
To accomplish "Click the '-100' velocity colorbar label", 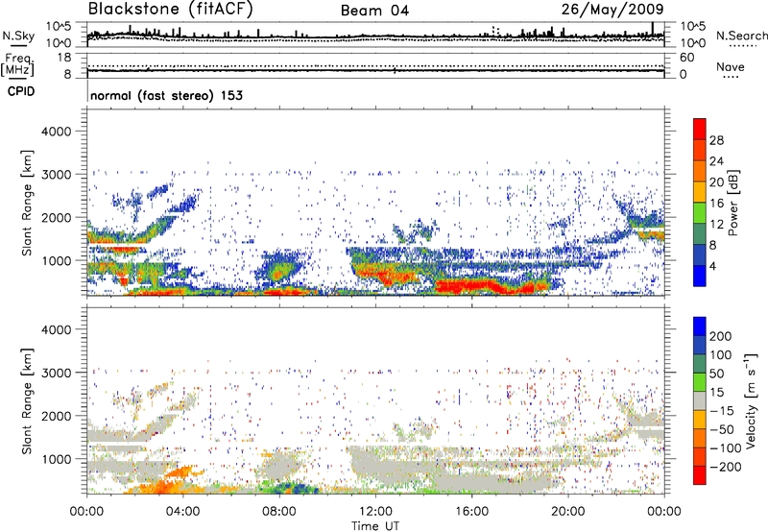I will (x=726, y=448).
